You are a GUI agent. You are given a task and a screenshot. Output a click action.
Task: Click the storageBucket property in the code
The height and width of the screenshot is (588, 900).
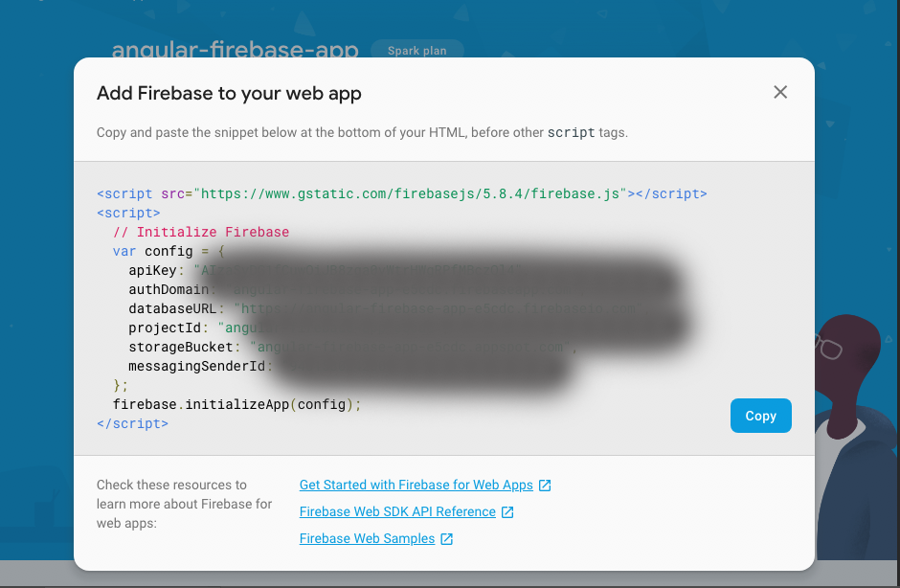click(180, 347)
